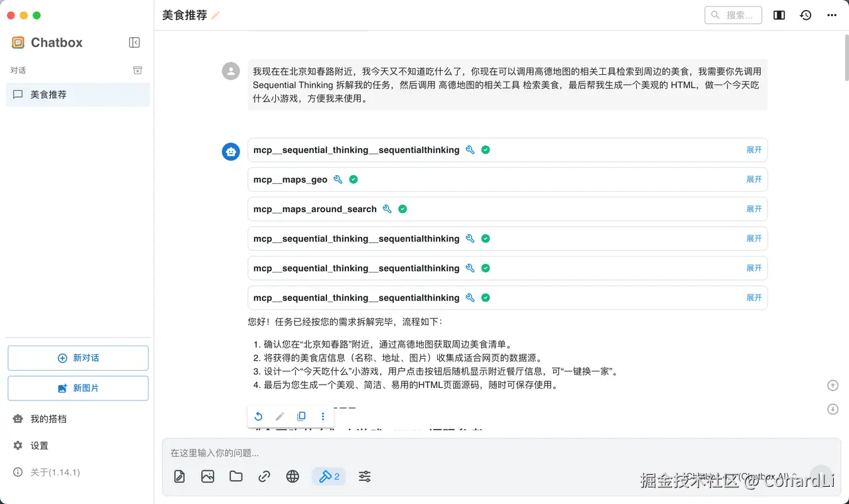This screenshot has width=849, height=504.
Task: Click the mcp__maps_around_search tool name text
Action: 315,209
